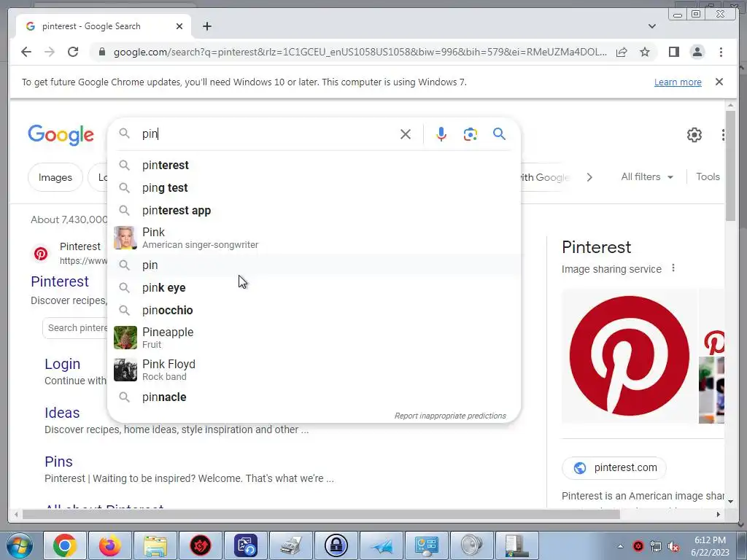Show more filter chips with the arrow
This screenshot has width=747, height=560.
point(589,177)
